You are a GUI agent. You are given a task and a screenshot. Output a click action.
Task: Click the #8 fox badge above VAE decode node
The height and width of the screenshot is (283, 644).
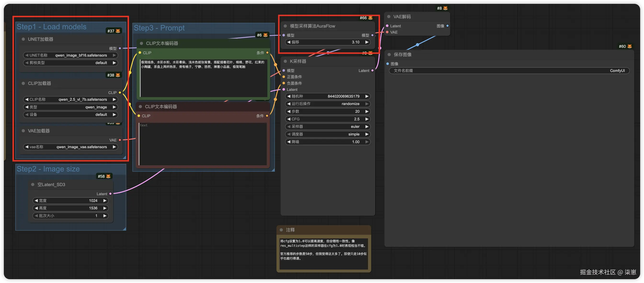445,8
